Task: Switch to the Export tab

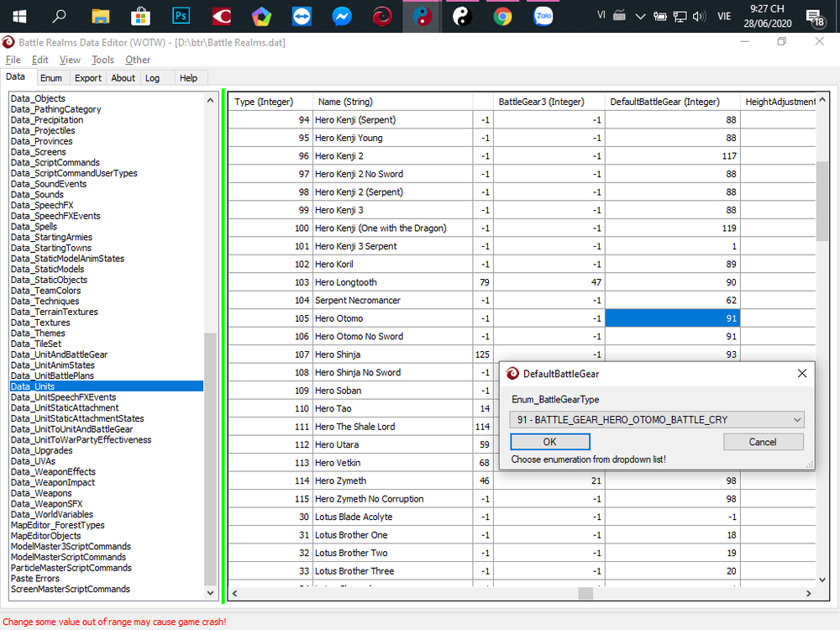Action: click(87, 78)
